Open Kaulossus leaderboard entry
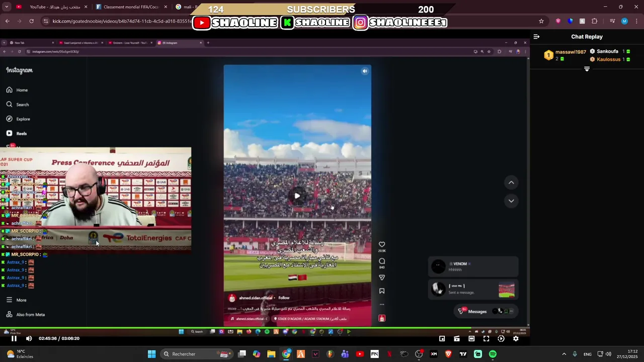This screenshot has width=644, height=362. tap(610, 59)
